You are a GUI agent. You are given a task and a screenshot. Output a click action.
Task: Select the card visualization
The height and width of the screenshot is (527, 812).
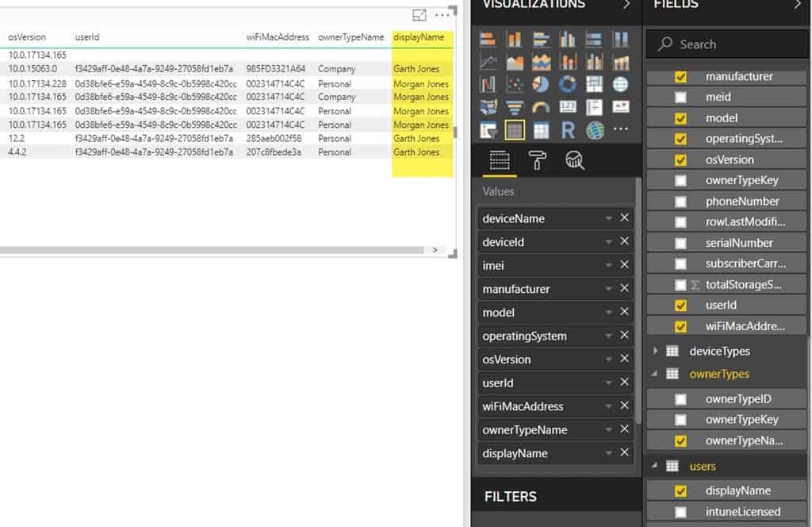pyautogui.click(x=568, y=107)
